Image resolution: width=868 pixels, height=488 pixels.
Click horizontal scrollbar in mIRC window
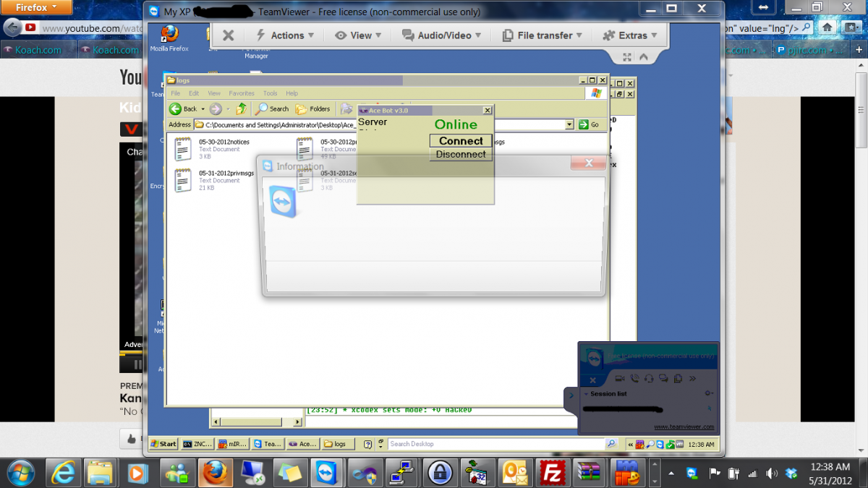pos(257,421)
